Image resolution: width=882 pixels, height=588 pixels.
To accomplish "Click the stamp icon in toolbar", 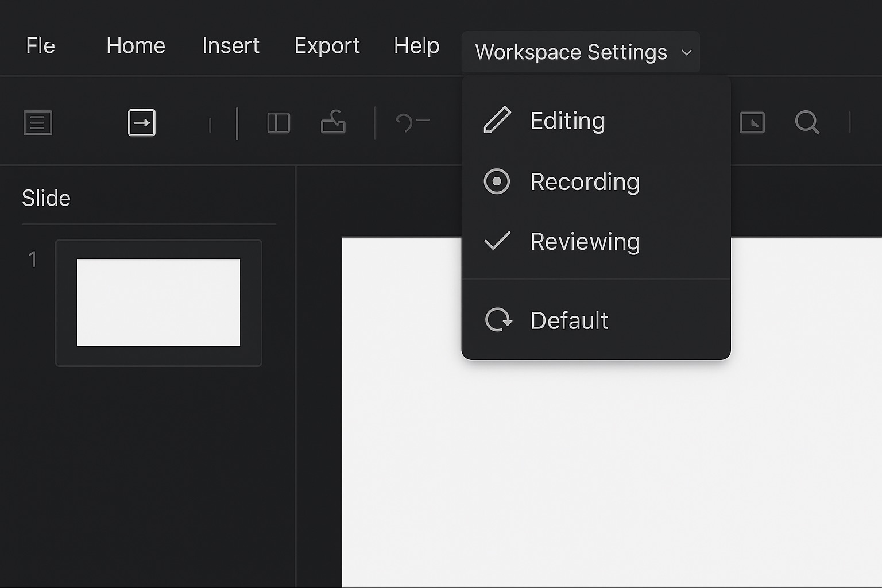I will (333, 122).
